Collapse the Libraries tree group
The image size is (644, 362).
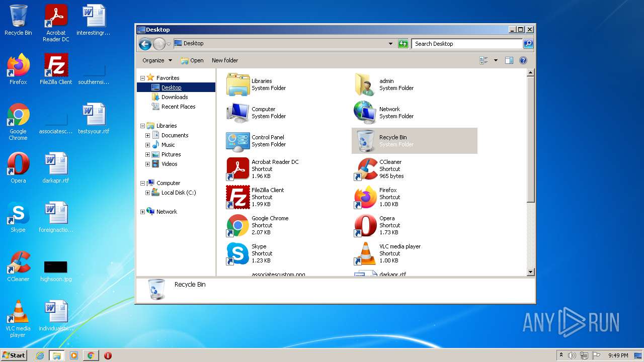click(x=142, y=126)
